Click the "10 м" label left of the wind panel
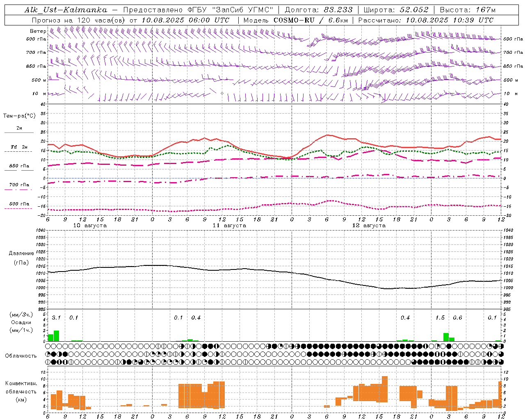Image resolution: width=525 pixels, height=420 pixels. click(39, 94)
